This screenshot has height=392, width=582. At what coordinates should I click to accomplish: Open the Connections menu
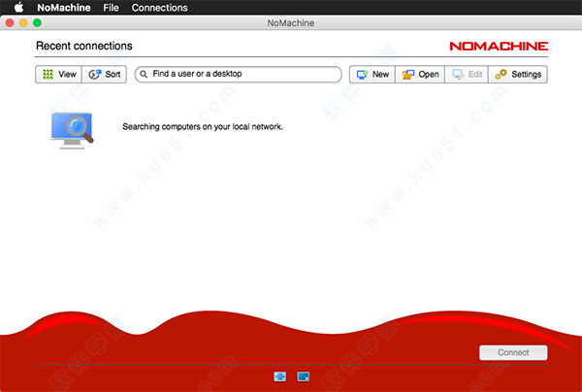pyautogui.click(x=160, y=8)
